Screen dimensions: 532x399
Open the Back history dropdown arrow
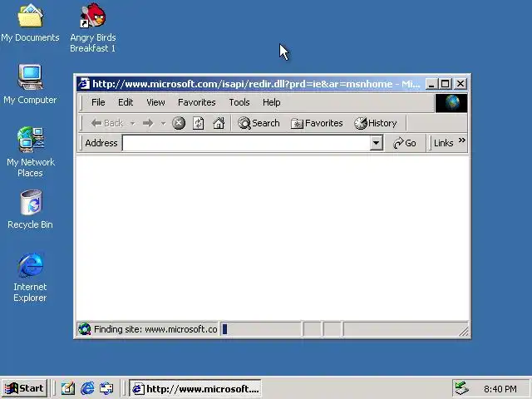click(x=133, y=123)
